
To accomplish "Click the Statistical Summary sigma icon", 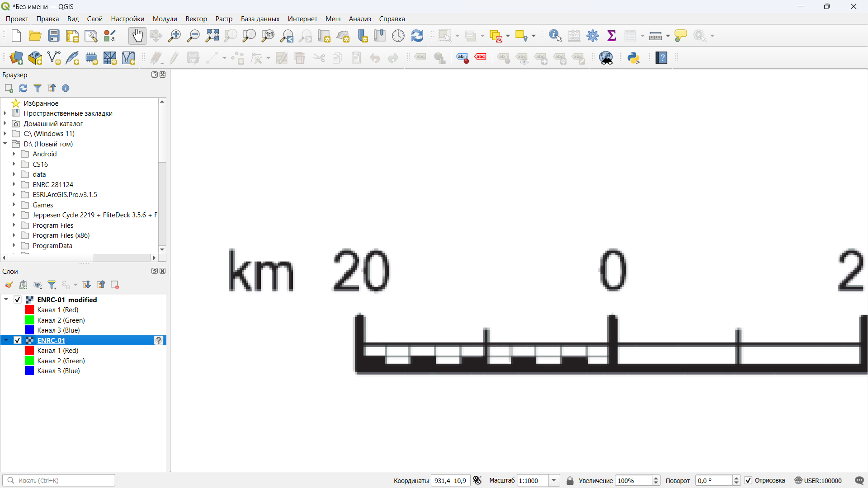I will [x=612, y=36].
